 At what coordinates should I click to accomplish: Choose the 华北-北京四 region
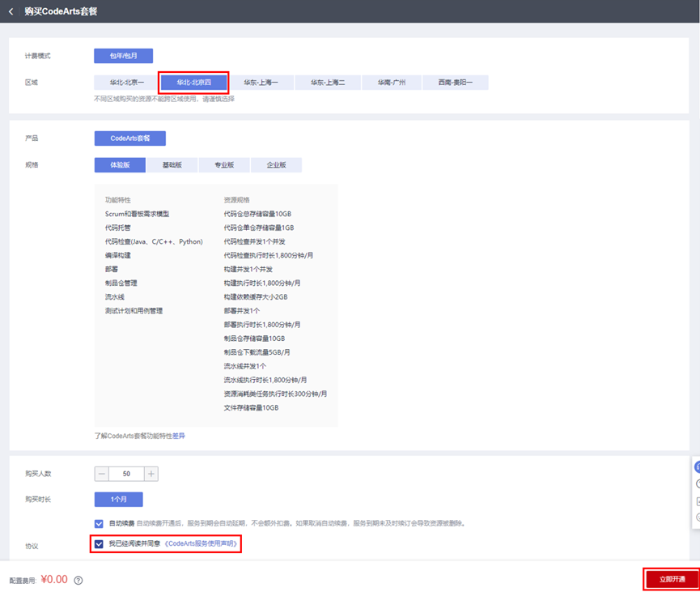[x=193, y=83]
